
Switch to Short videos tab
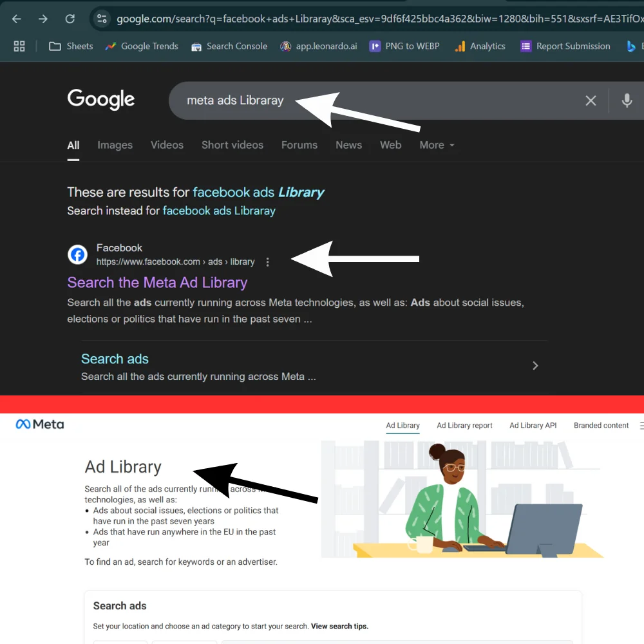232,146
